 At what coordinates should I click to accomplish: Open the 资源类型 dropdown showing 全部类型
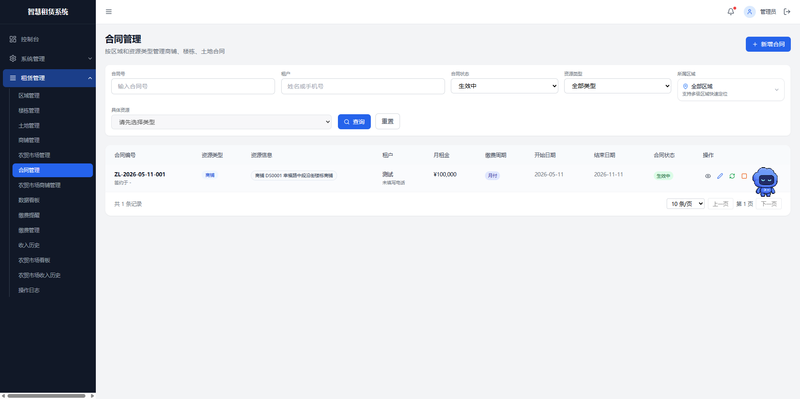pyautogui.click(x=617, y=86)
